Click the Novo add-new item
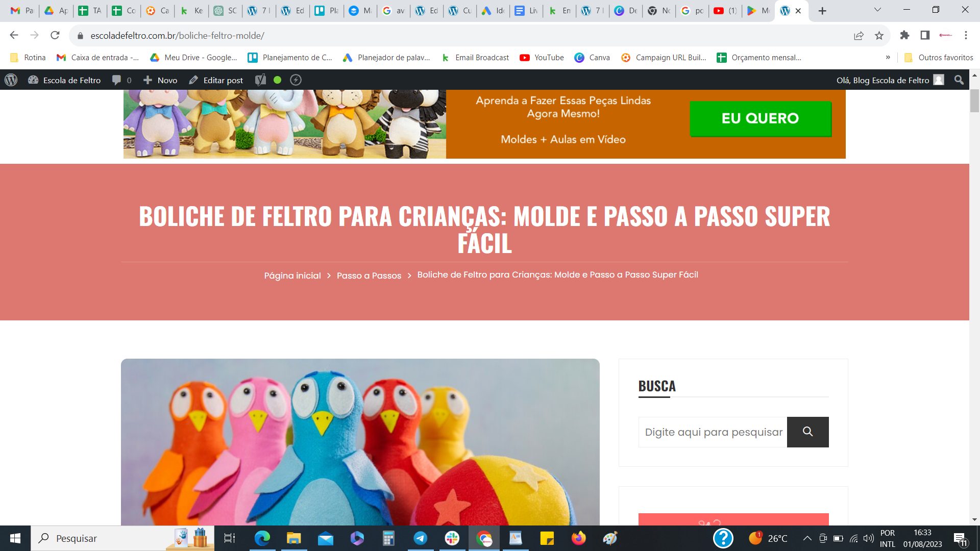Viewport: 980px width, 551px height. click(160, 80)
